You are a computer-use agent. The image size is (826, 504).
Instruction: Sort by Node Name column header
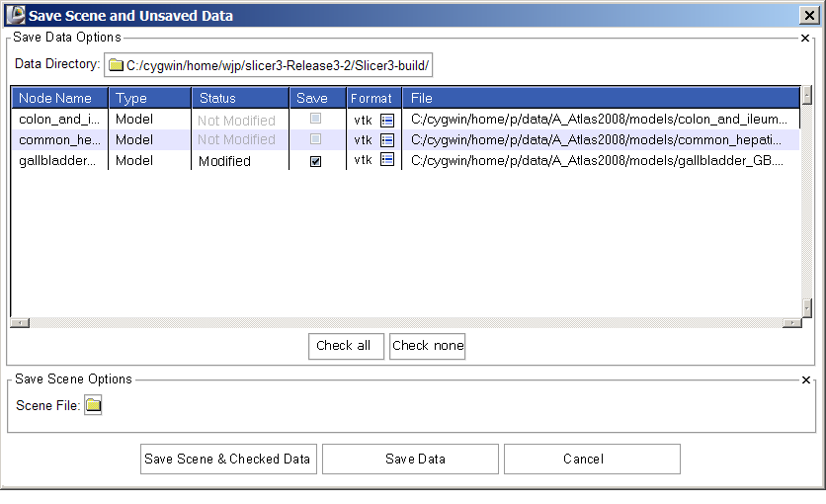tap(55, 98)
